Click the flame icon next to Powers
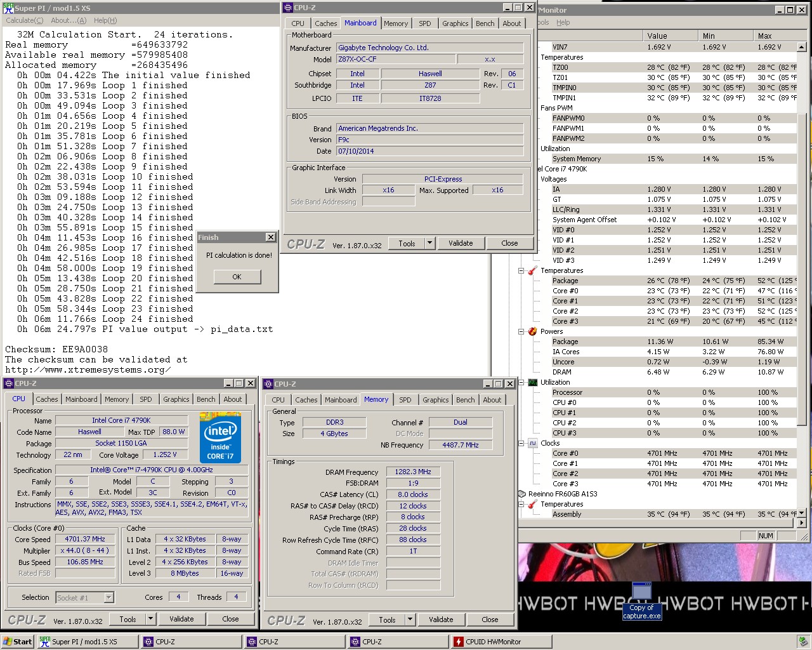 (532, 331)
